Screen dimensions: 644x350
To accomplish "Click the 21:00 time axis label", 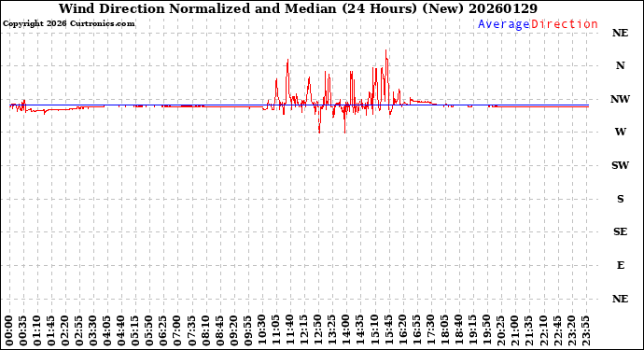I will (514, 331).
